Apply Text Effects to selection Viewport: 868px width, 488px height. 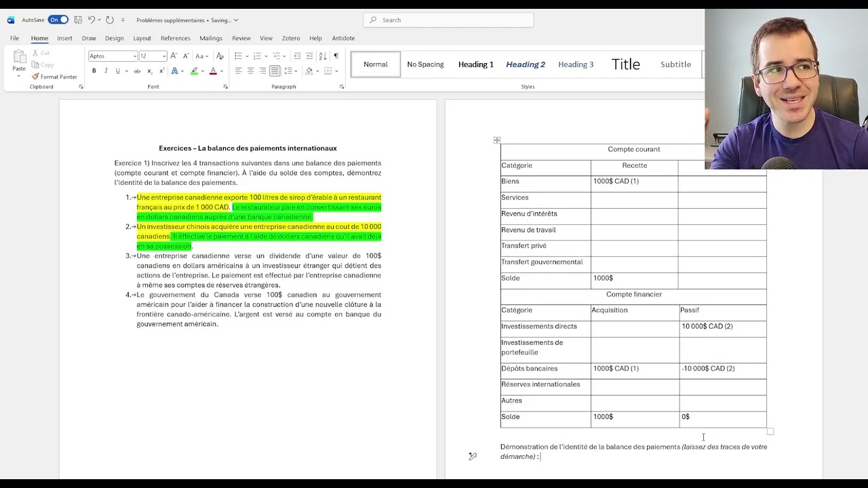point(174,71)
